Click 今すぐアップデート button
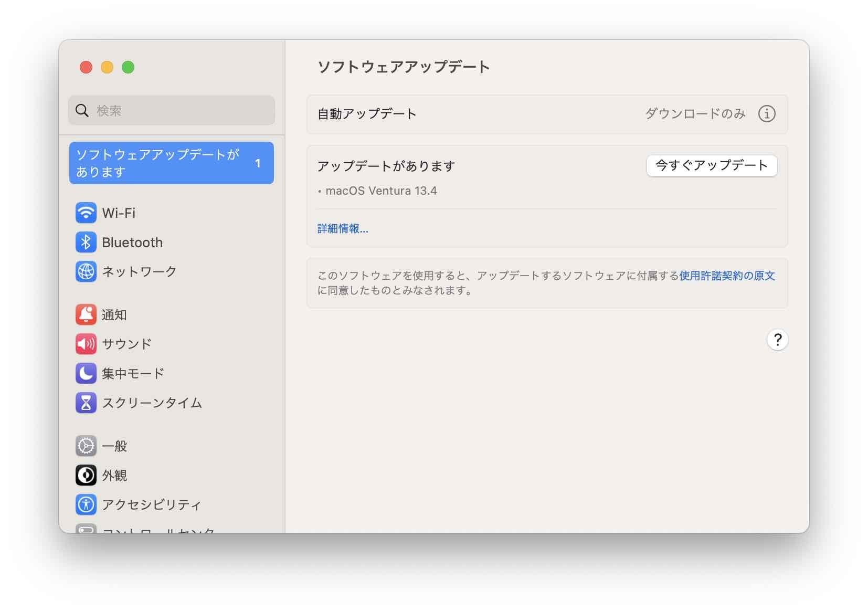 [x=712, y=166]
